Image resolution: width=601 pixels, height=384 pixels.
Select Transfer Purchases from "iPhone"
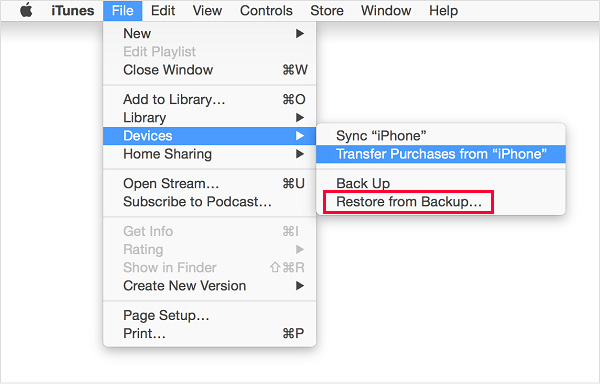pos(441,154)
